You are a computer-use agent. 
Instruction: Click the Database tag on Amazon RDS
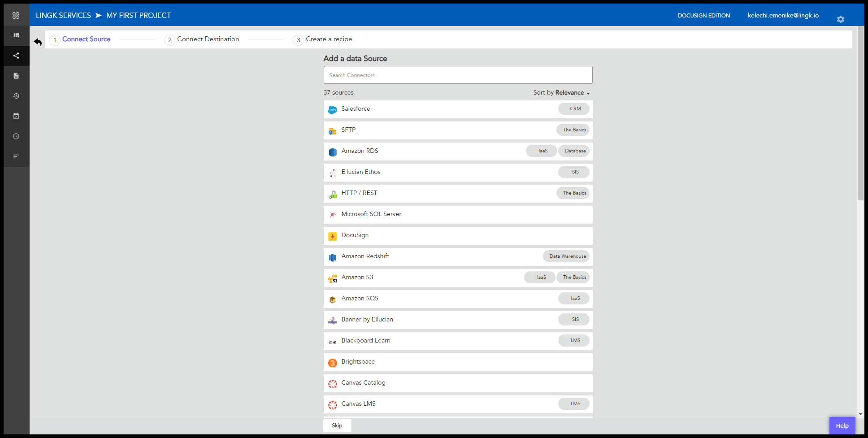pyautogui.click(x=574, y=151)
